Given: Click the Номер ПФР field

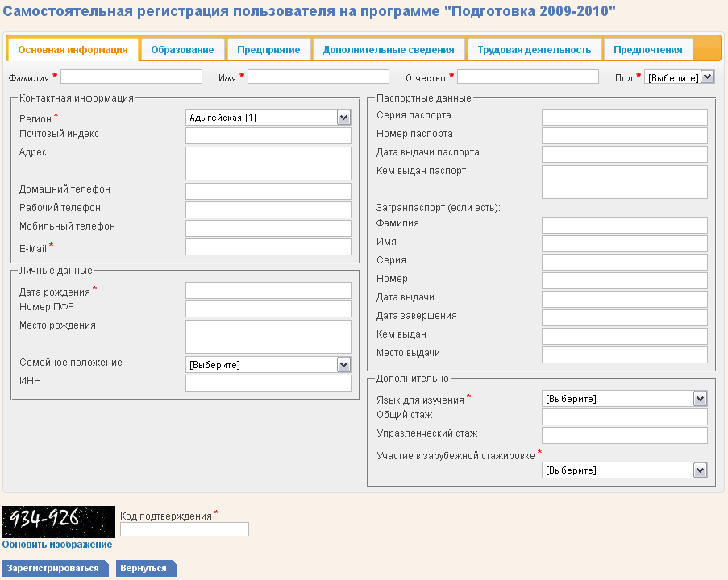Looking at the screenshot, I should click(x=268, y=309).
